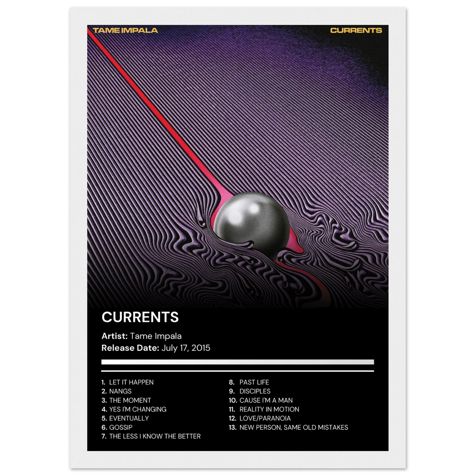Click the CURRENTS yellow header text
The width and height of the screenshot is (476, 476).
coord(356,31)
